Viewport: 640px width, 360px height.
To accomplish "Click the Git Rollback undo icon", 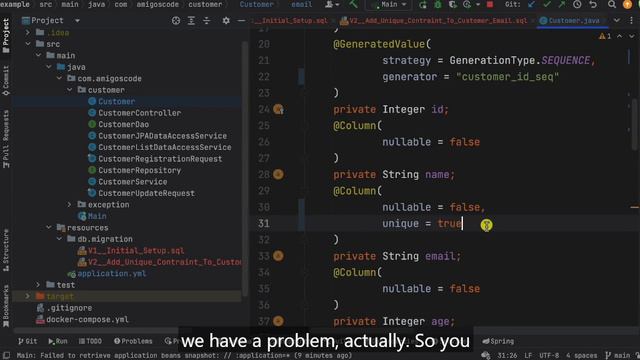I will coord(593,4).
